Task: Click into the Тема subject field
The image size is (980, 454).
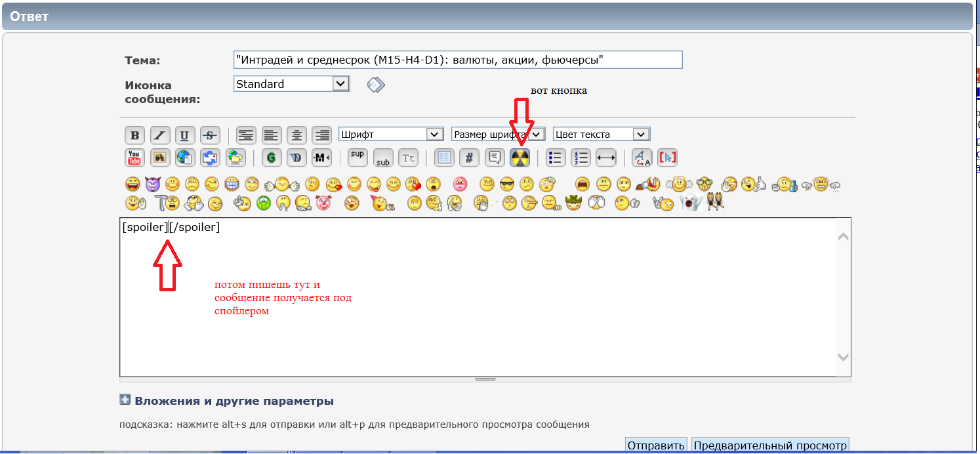Action: [458, 60]
